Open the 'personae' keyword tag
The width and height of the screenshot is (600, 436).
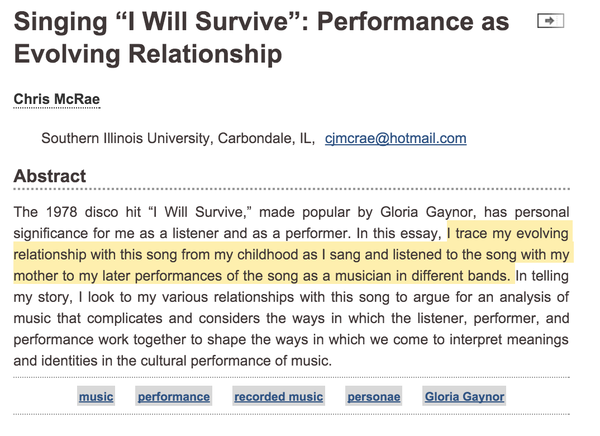374,396
